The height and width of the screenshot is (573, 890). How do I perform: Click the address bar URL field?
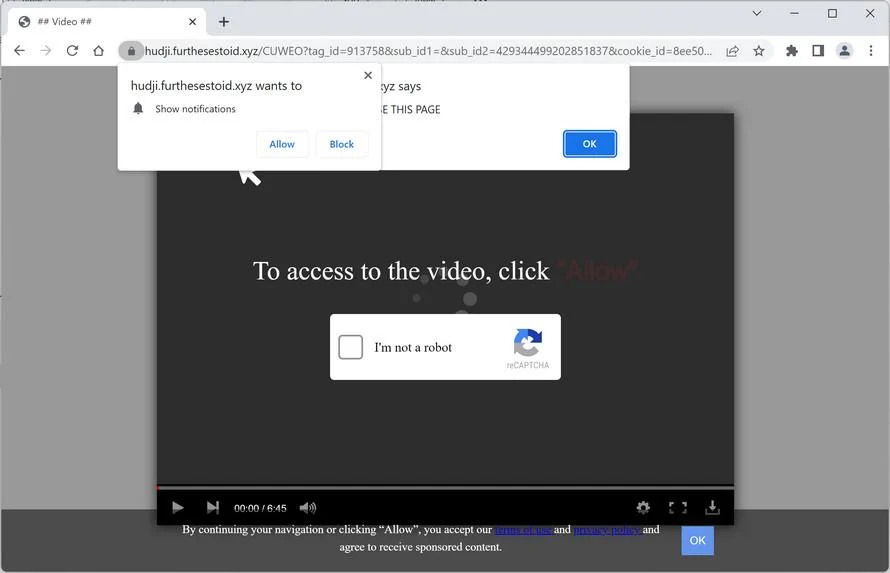[429, 51]
